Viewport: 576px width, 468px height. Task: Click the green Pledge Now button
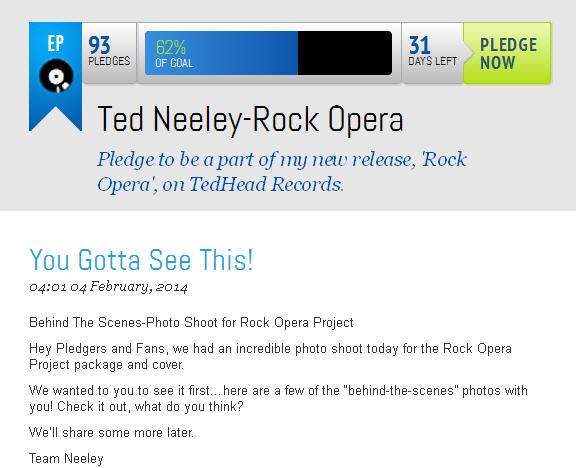(507, 53)
